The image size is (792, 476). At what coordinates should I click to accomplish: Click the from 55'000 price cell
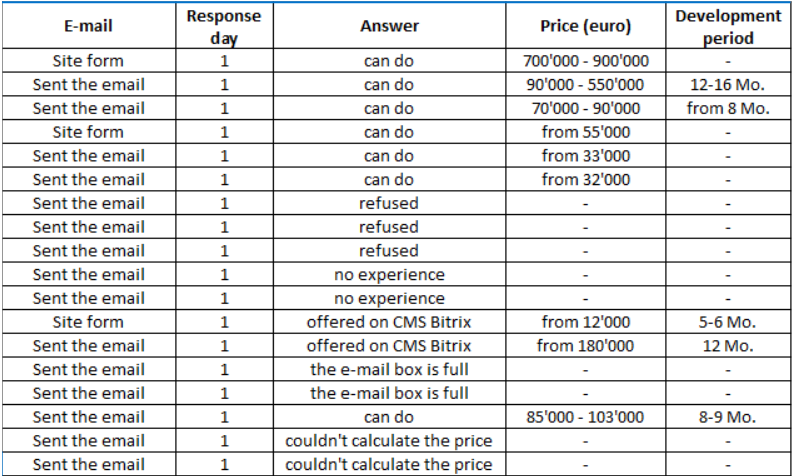tap(585, 132)
